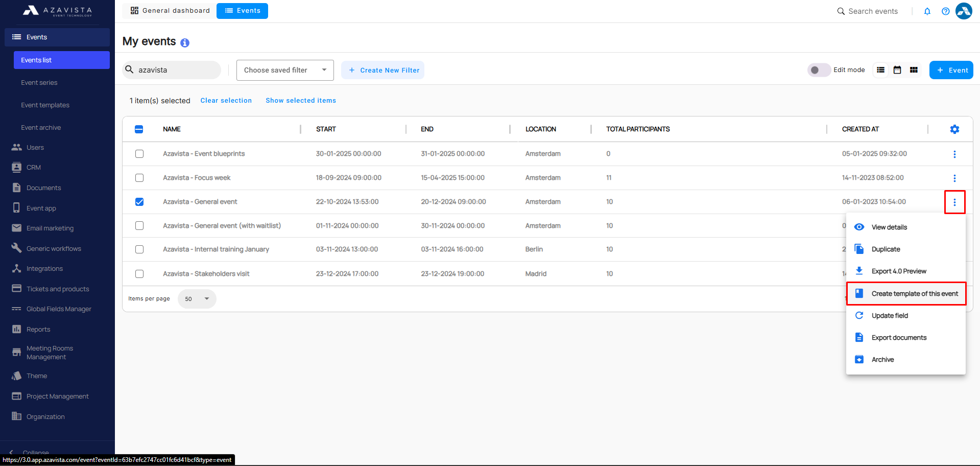
Task: Check the Azavista - Focus week checkbox
Action: (139, 178)
